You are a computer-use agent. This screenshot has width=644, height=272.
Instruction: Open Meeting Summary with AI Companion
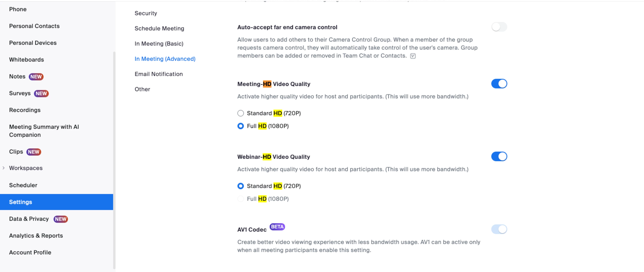tap(44, 131)
